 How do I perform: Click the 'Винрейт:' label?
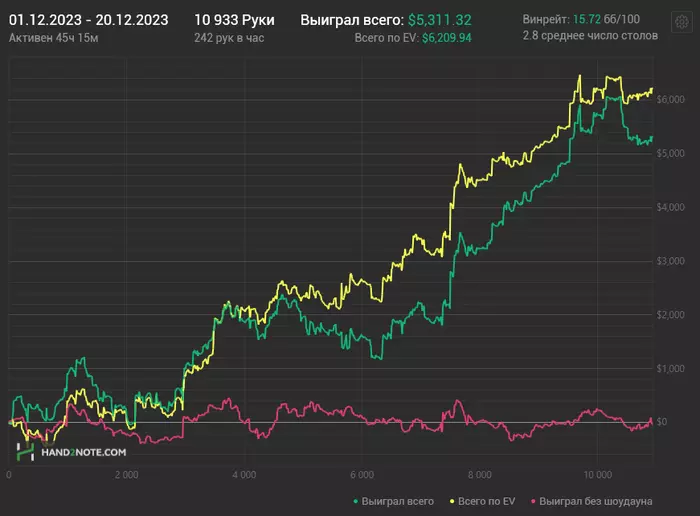[546, 19]
